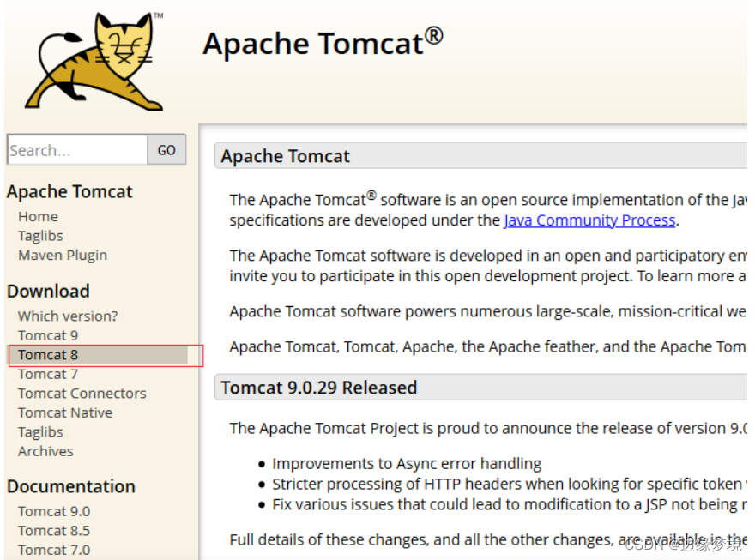Open Tomcat 7 download link
The width and height of the screenshot is (755, 560).
[48, 374]
